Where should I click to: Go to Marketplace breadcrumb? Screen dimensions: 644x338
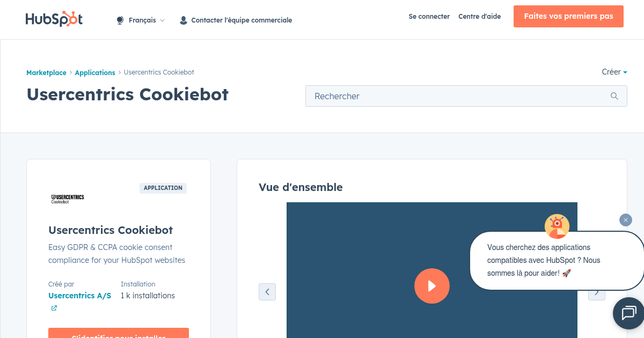coord(46,72)
